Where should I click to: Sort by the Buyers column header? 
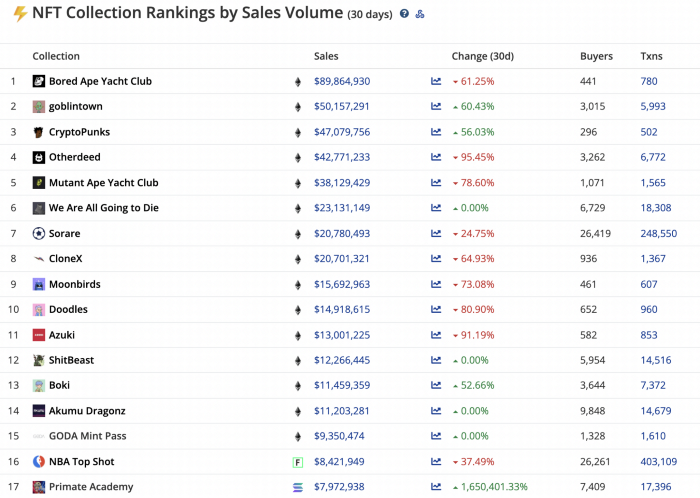tap(596, 56)
